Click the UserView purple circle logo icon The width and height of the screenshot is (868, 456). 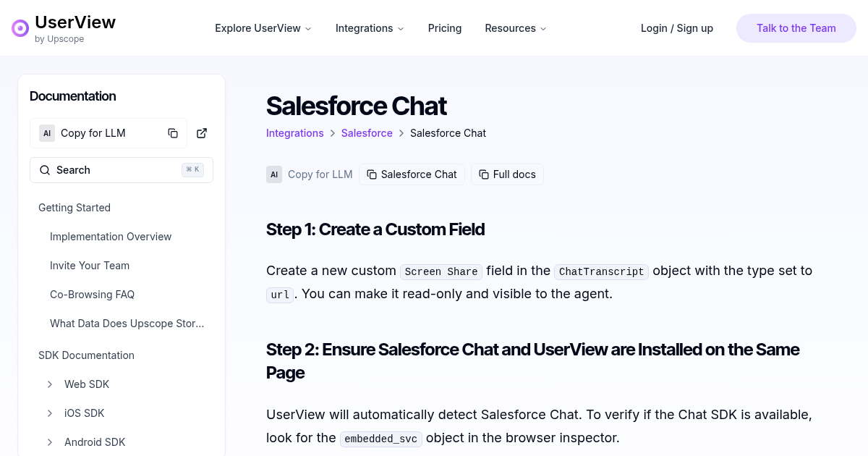(20, 28)
